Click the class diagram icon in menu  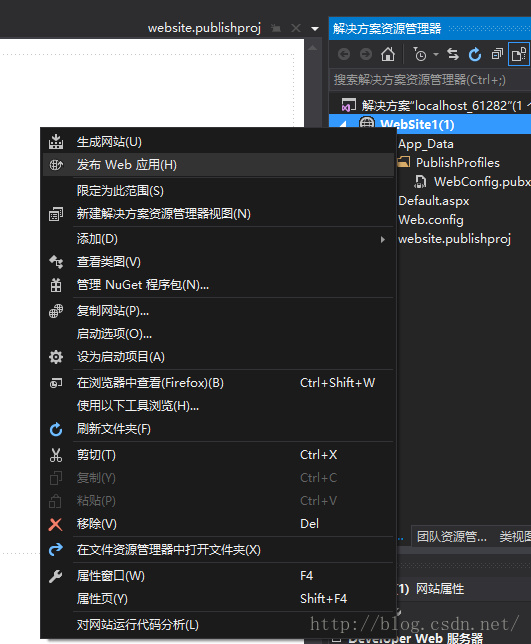coord(56,262)
